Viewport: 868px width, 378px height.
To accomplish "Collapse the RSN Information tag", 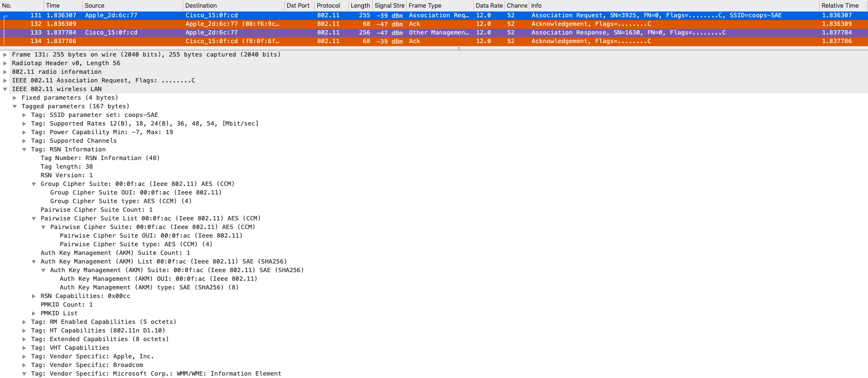I will pyautogui.click(x=24, y=149).
